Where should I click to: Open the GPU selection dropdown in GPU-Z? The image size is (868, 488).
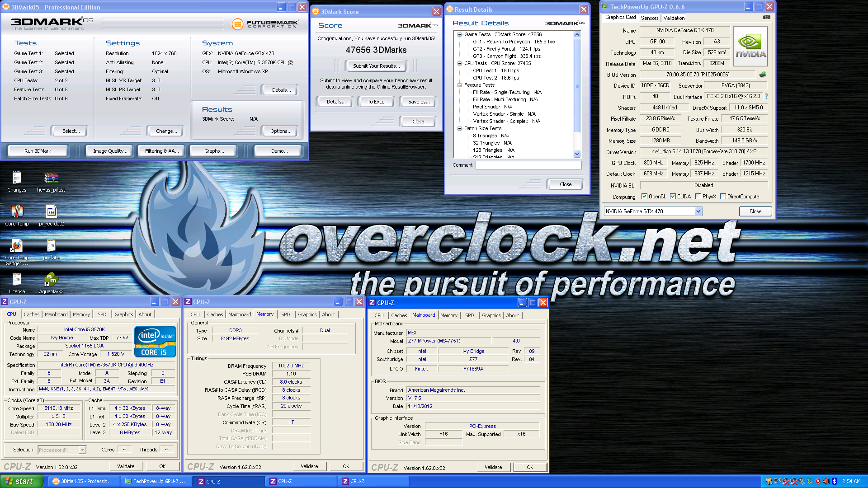698,211
